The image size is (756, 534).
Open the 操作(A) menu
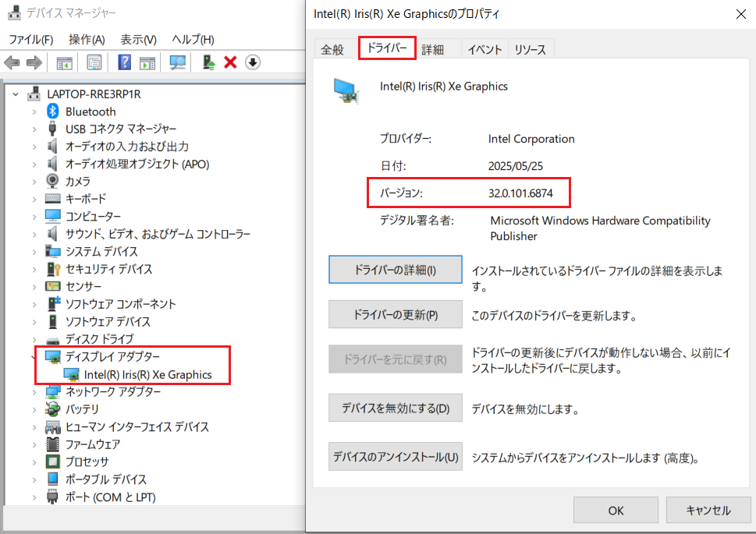click(x=87, y=40)
